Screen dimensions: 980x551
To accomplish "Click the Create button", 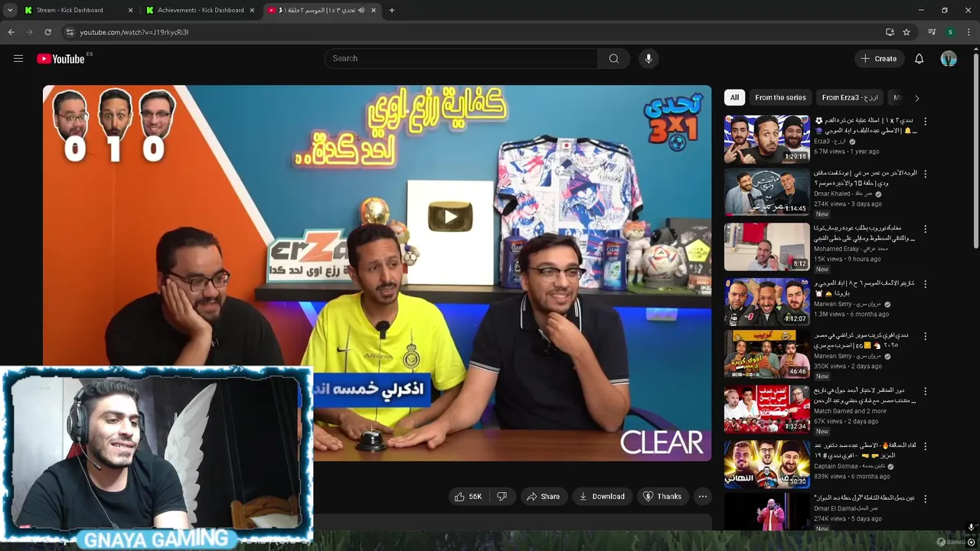I will (878, 58).
